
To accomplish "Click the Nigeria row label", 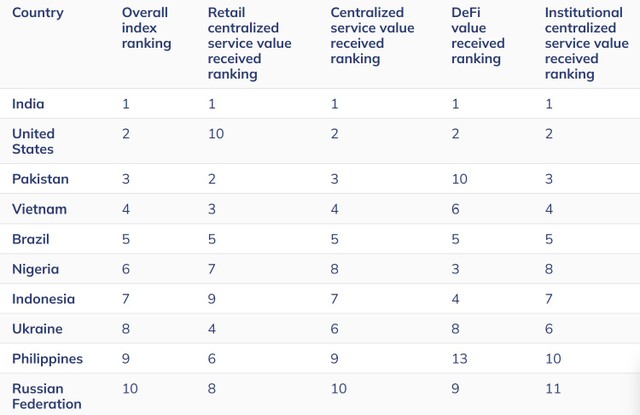I will coord(35,269).
